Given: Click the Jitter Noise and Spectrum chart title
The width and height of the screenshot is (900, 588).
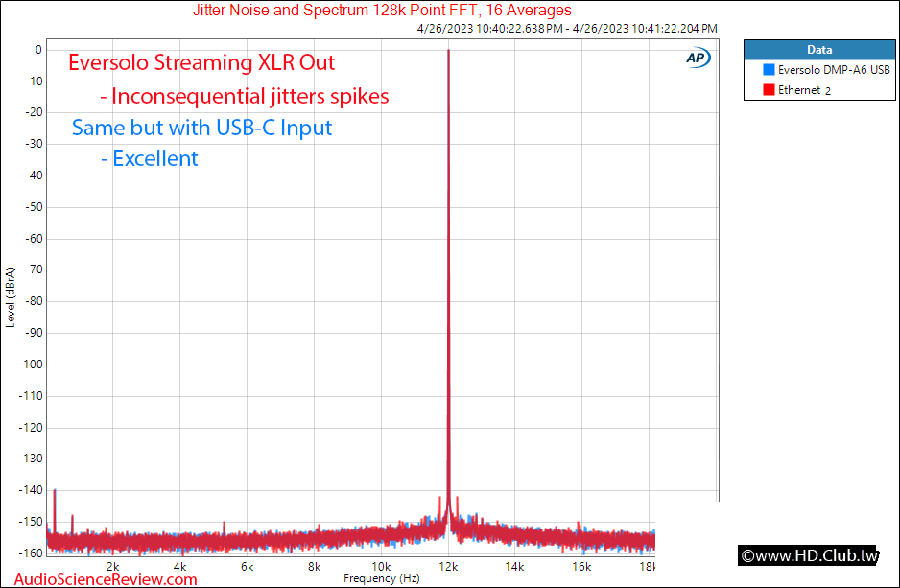Looking at the screenshot, I should coord(382,10).
